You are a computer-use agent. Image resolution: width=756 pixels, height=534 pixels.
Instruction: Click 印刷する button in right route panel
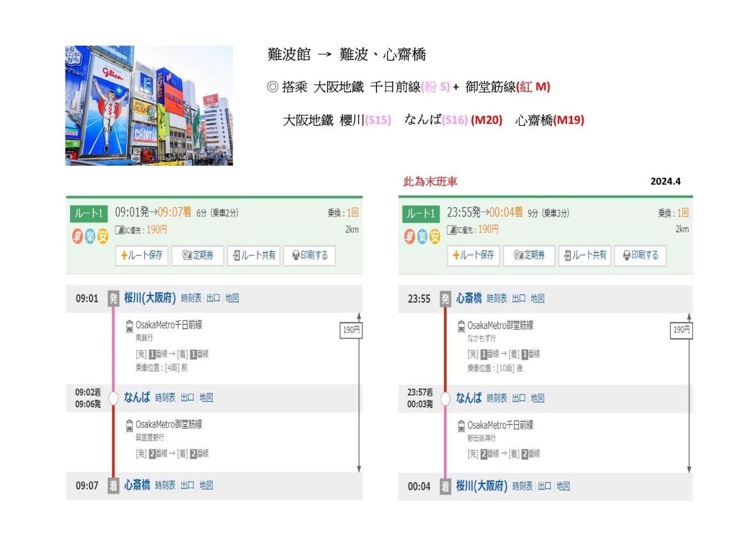pos(640,255)
